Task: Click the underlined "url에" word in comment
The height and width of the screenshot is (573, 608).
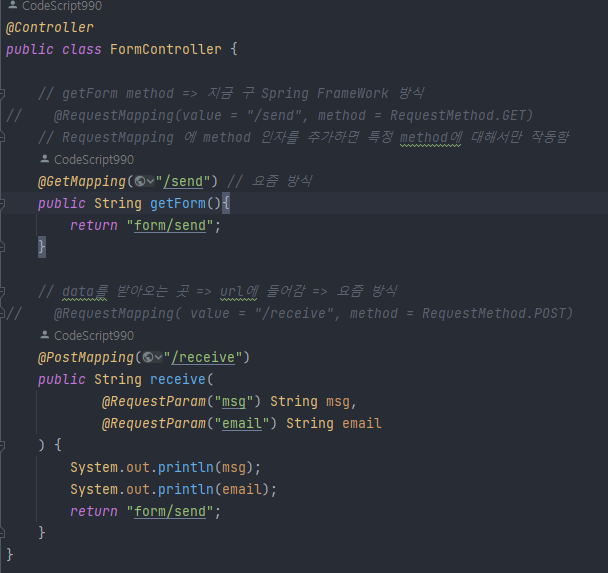Action: 238,292
